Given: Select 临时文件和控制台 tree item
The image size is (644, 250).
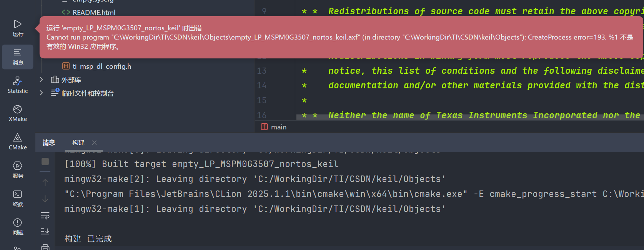Looking at the screenshot, I should (87, 93).
